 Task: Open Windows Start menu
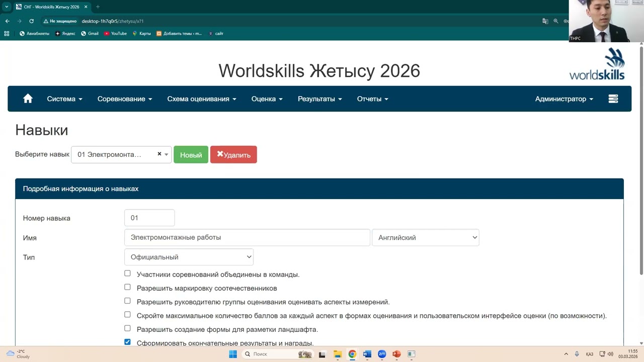point(233,354)
